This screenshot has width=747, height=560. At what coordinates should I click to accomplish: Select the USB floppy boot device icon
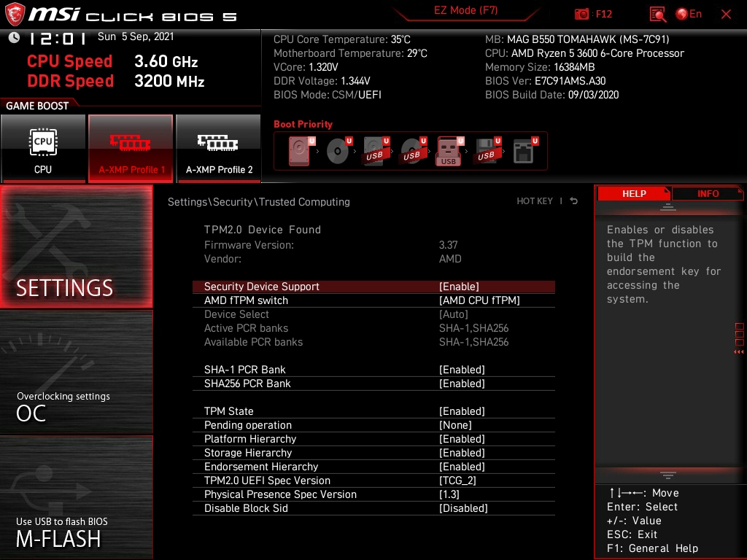click(487, 151)
